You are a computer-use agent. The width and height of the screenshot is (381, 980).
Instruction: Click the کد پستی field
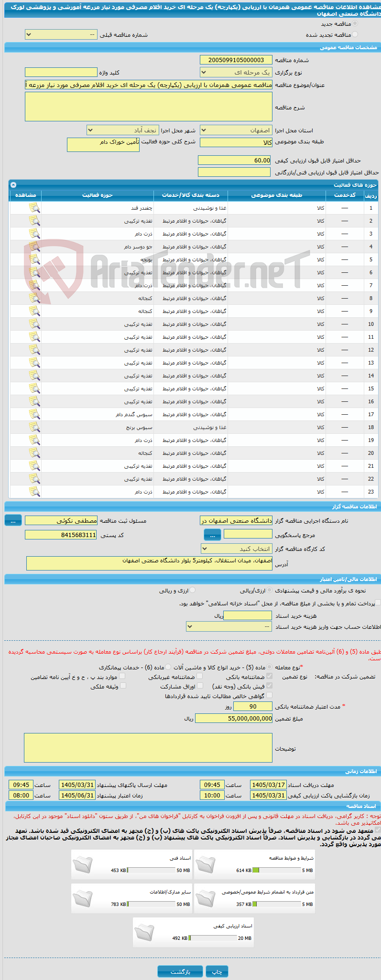61,535
